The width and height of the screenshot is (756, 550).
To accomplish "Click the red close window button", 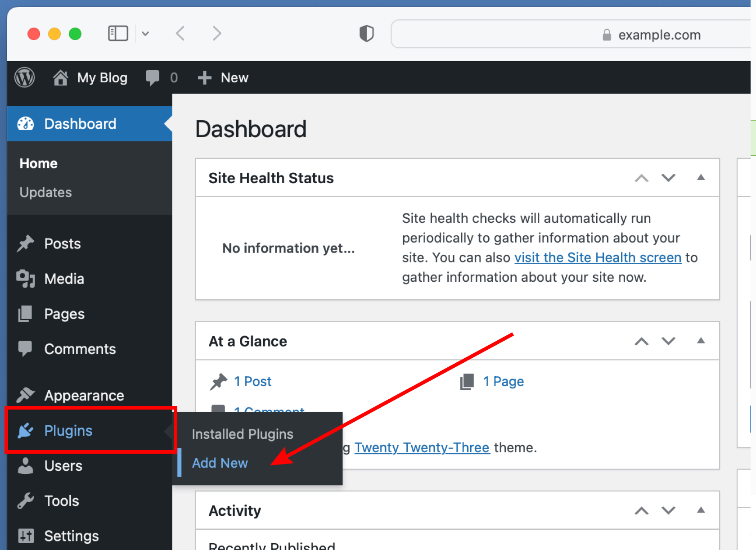I will click(x=34, y=34).
